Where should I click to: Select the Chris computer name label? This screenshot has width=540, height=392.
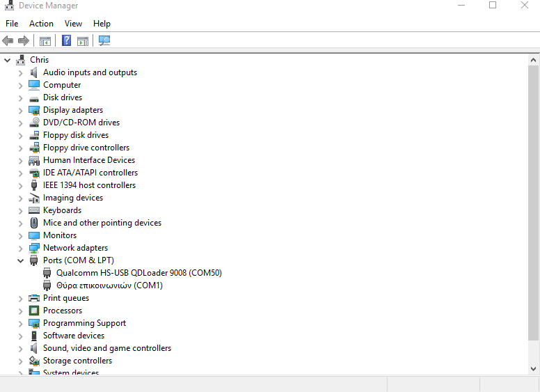[x=39, y=60]
